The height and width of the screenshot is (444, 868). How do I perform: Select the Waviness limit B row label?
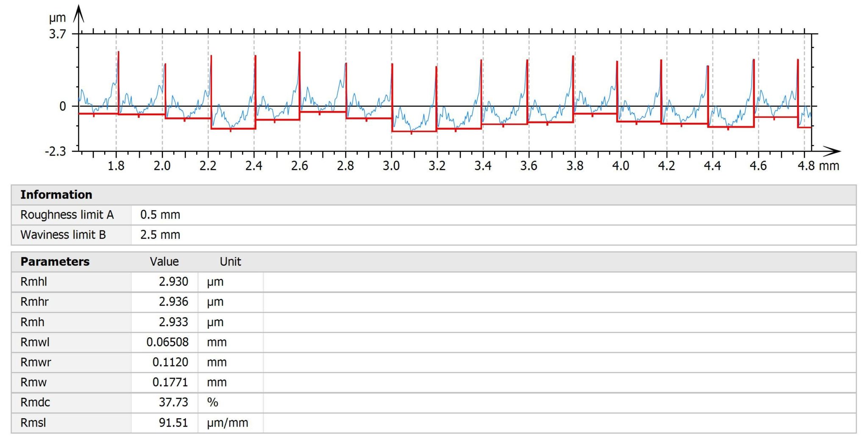coord(63,235)
